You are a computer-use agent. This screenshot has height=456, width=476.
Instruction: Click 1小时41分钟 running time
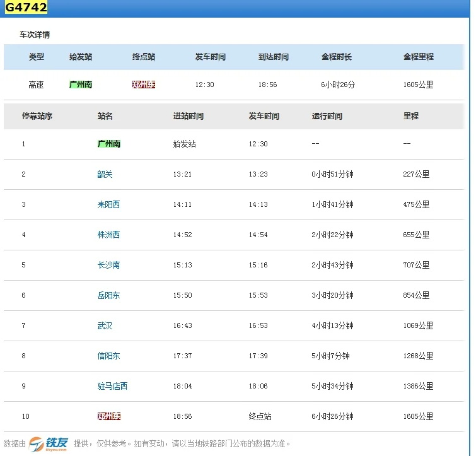point(332,204)
